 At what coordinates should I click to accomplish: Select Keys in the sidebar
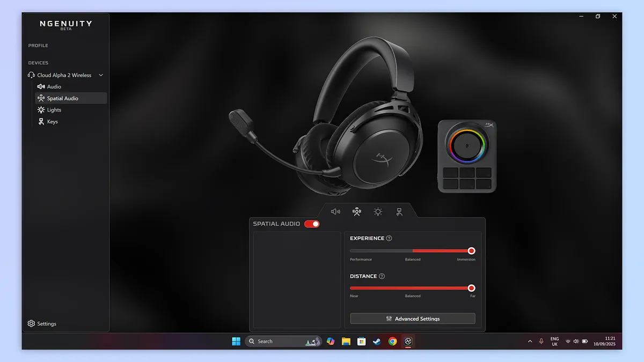click(x=52, y=121)
